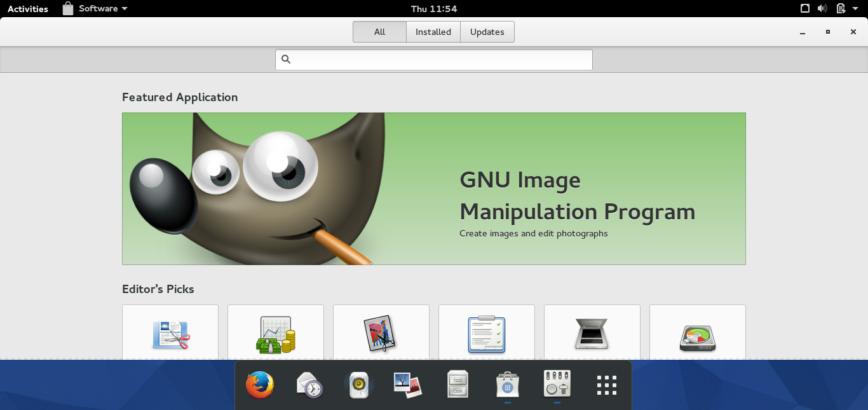868x410 pixels.
Task: Open the volume indicator in top bar
Action: click(x=822, y=8)
